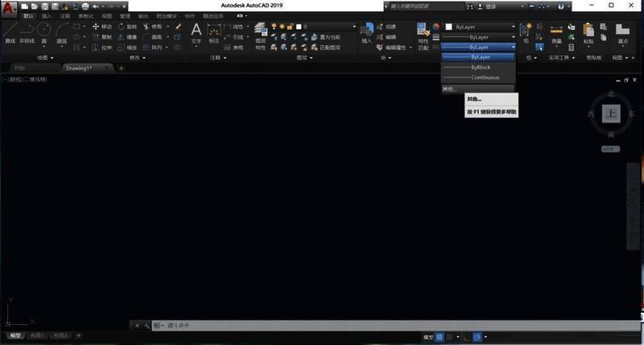Screen dimensions: 644x345
Task: Choose ByBlock from the linetype list
Action: (x=480, y=67)
